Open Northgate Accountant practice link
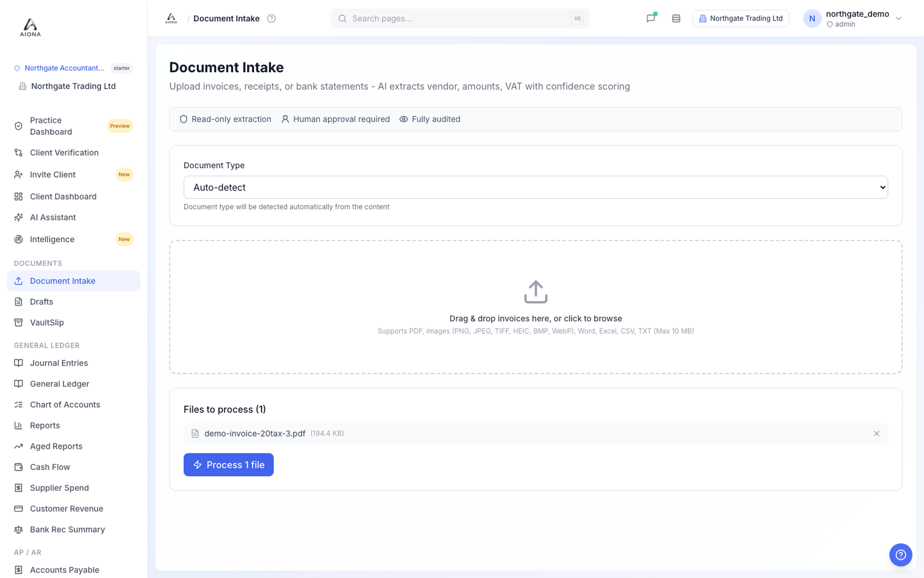The image size is (924, 578). (x=64, y=68)
